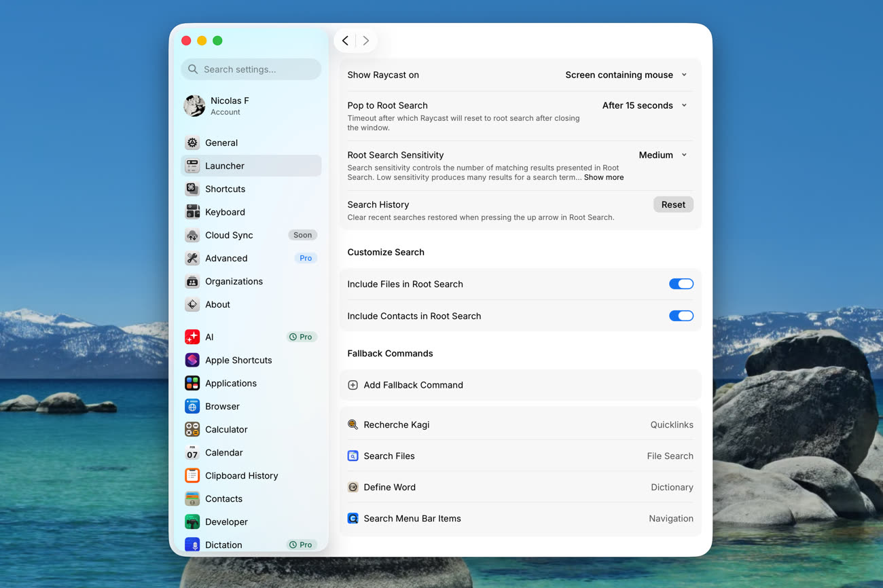Click the Navigation label
The width and height of the screenshot is (883, 588).
pos(671,518)
